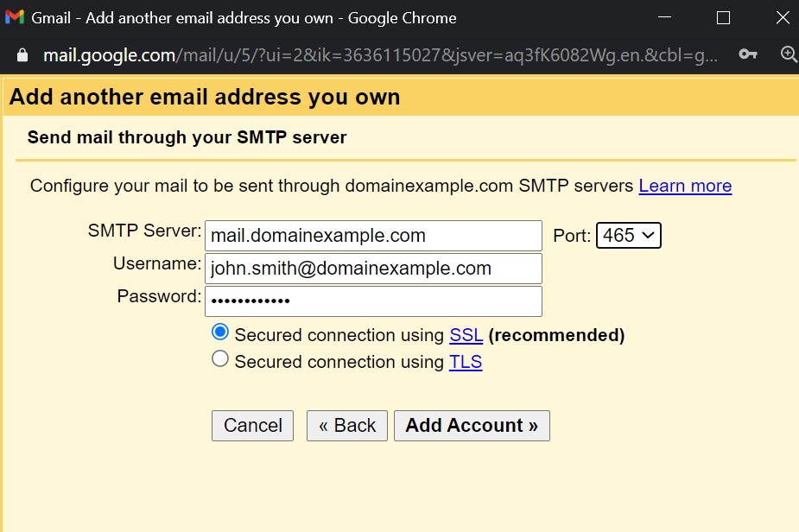The width and height of the screenshot is (799, 532).
Task: Select Secured connection using SSL radio
Action: (220, 332)
